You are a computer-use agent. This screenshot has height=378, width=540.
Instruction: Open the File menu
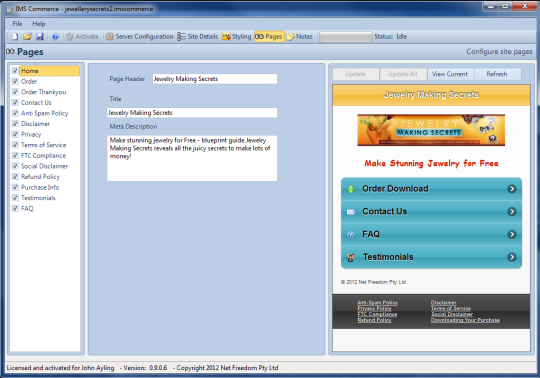tap(17, 24)
